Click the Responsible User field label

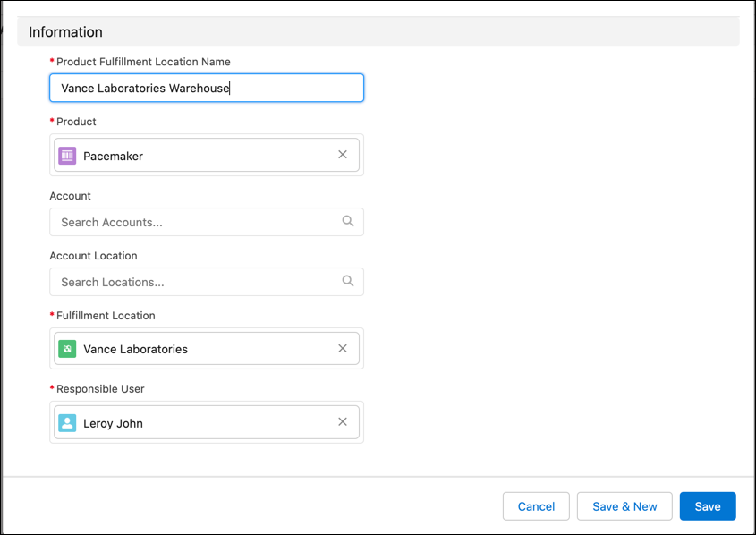(x=100, y=389)
